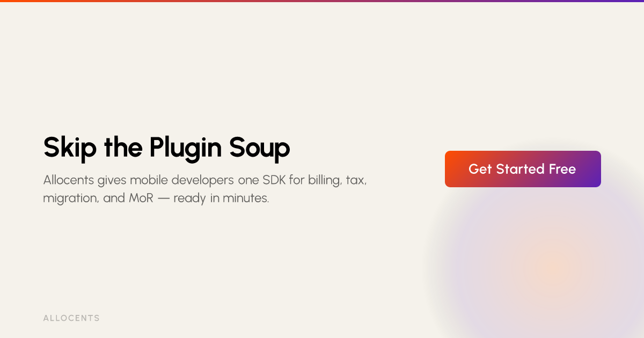The height and width of the screenshot is (338, 644).
Task: Select the word SDK in the subtitle
Action: [x=274, y=180]
